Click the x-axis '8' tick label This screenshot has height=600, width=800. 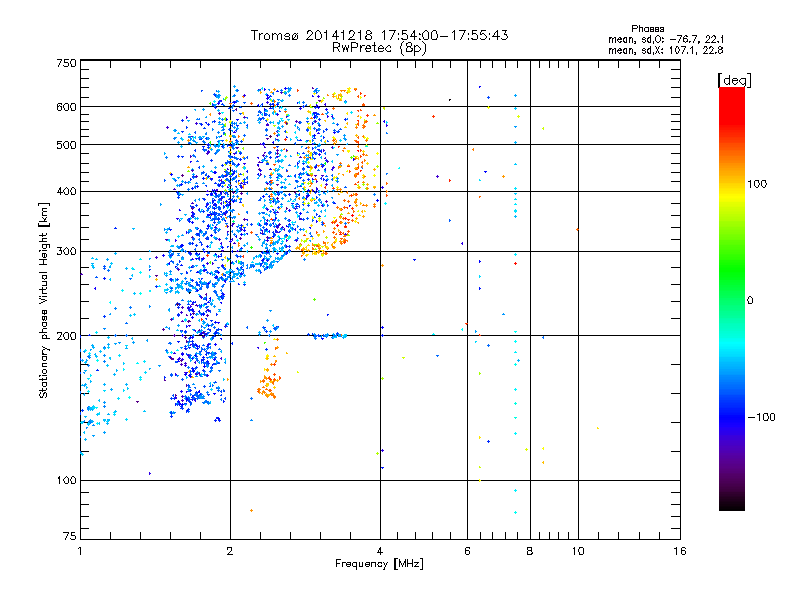click(530, 551)
